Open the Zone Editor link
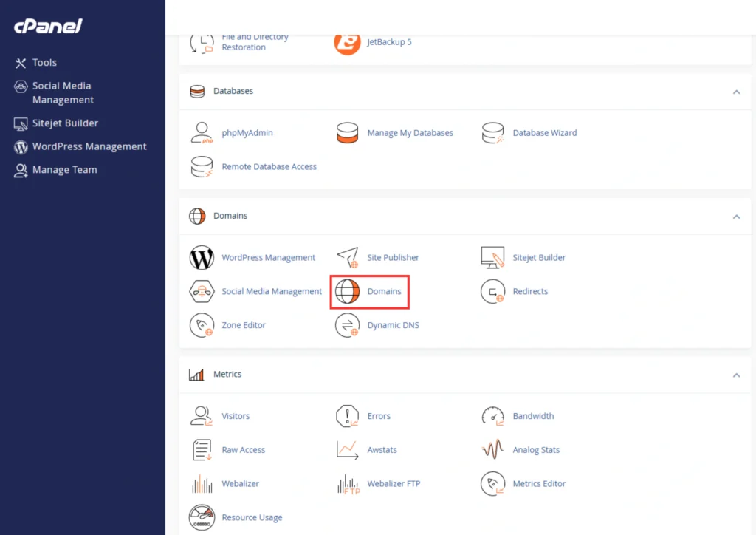Screen dimensions: 756x535 (x=244, y=325)
